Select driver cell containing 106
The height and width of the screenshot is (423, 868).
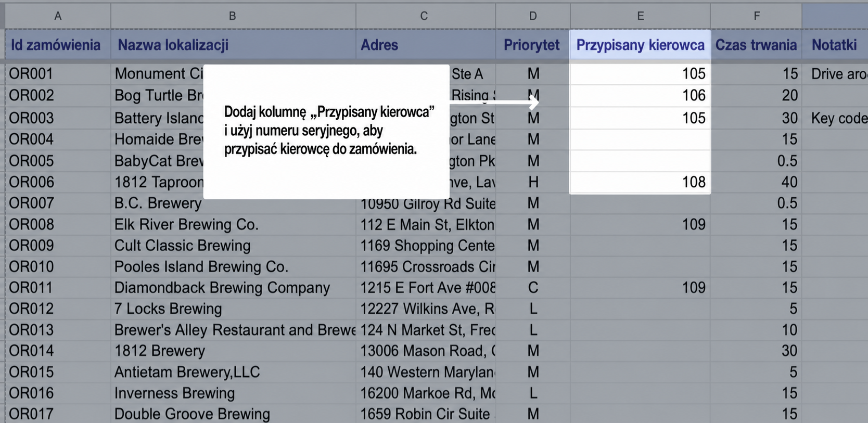(640, 96)
